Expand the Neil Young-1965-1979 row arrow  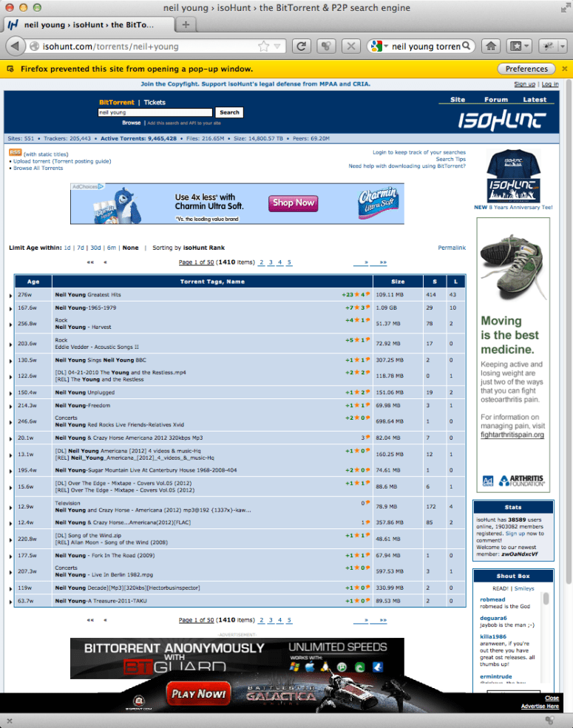[x=10, y=307]
